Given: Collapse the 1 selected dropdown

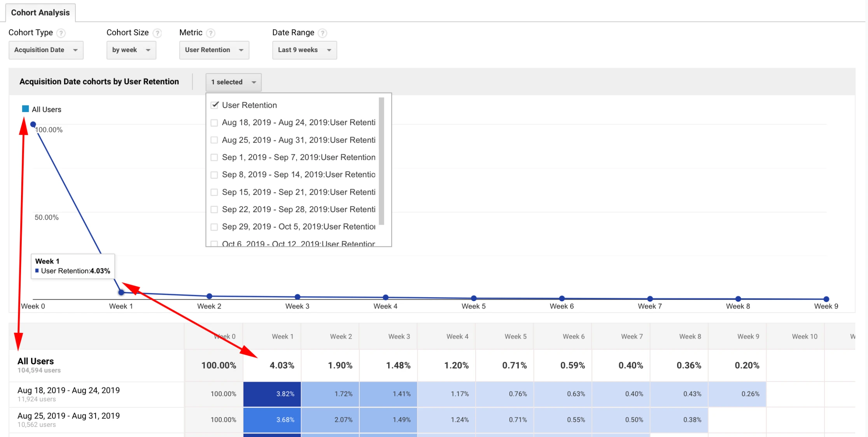Looking at the screenshot, I should [x=233, y=82].
